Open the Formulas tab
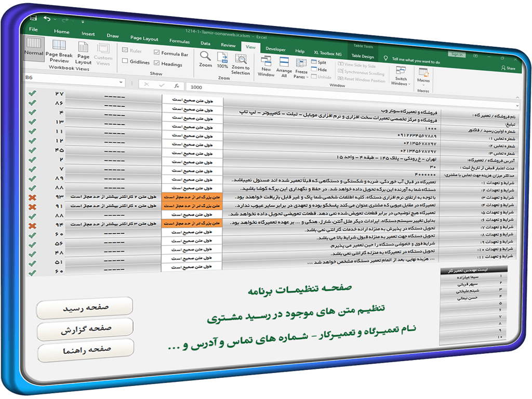The height and width of the screenshot is (399, 532). [x=179, y=42]
